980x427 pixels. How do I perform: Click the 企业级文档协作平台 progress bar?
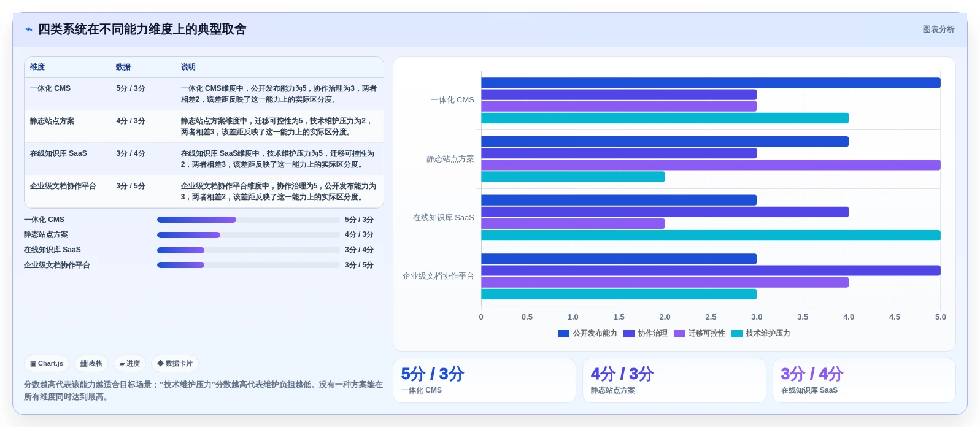coord(248,265)
